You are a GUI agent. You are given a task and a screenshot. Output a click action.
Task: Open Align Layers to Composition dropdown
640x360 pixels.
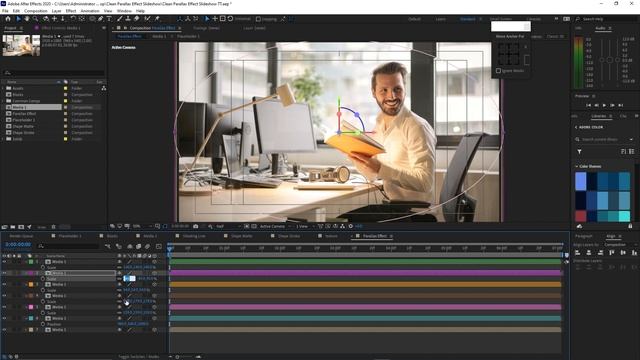pyautogui.click(x=619, y=245)
